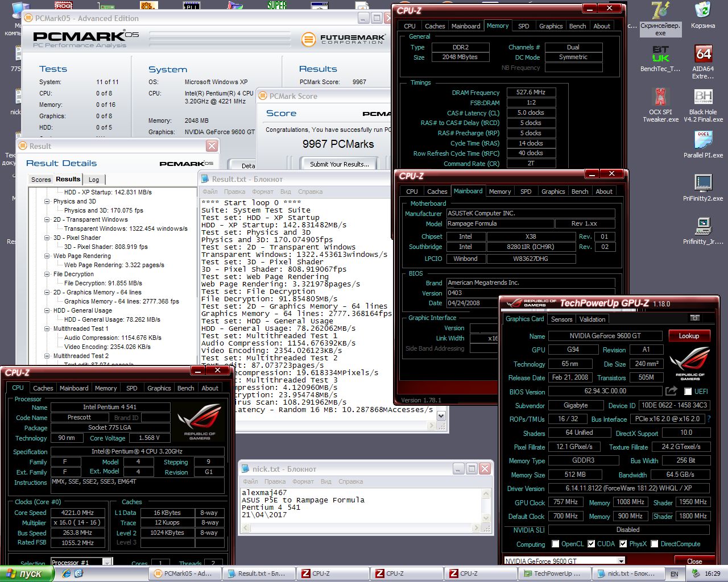
Task: Click nick.txt taskbar button
Action: [x=627, y=573]
